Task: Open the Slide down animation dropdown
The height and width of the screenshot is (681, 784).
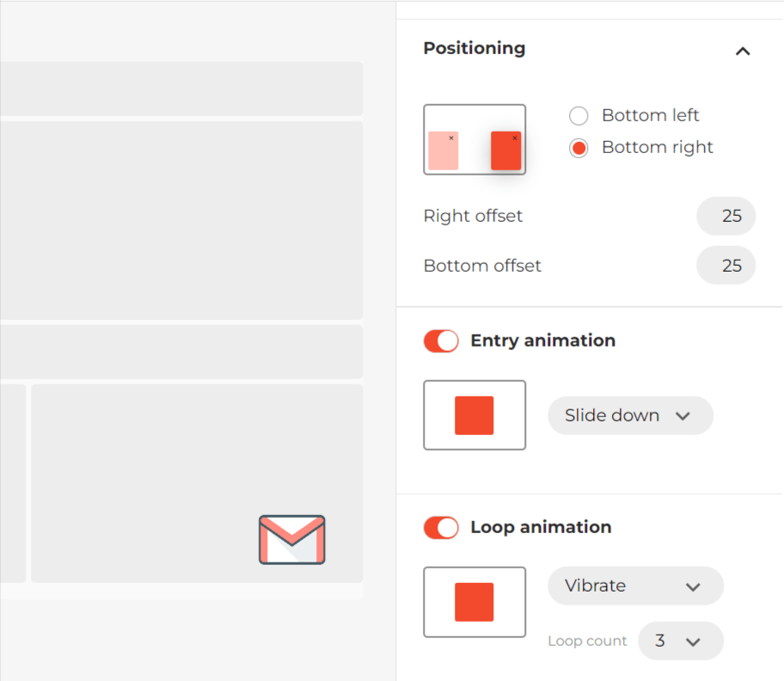Action: click(630, 415)
